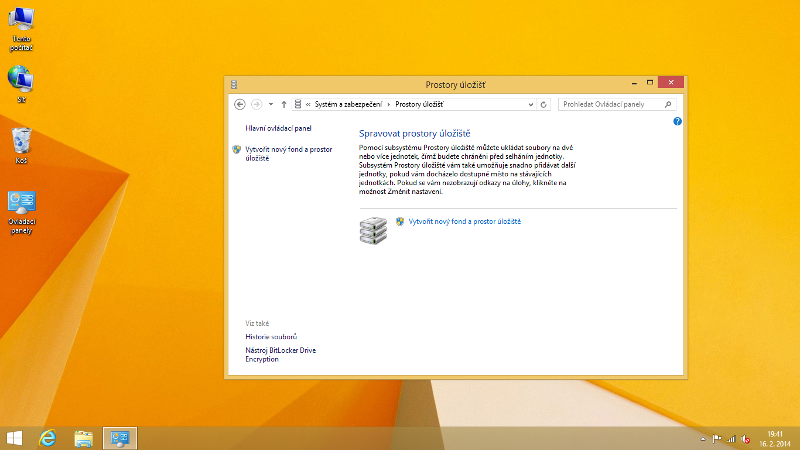The image size is (800, 450).
Task: Click the refresh button beside address bar
Action: pyautogui.click(x=544, y=104)
